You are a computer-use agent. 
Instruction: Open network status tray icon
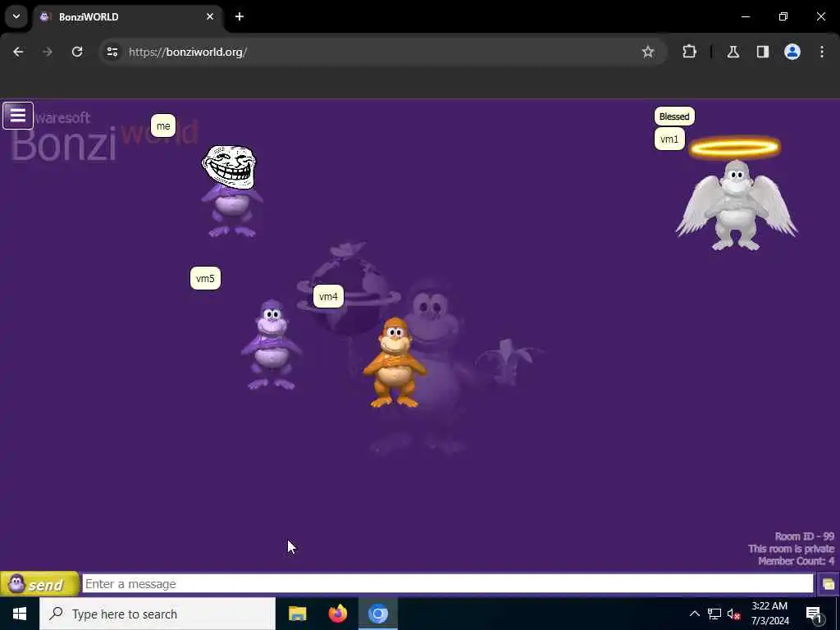(714, 614)
